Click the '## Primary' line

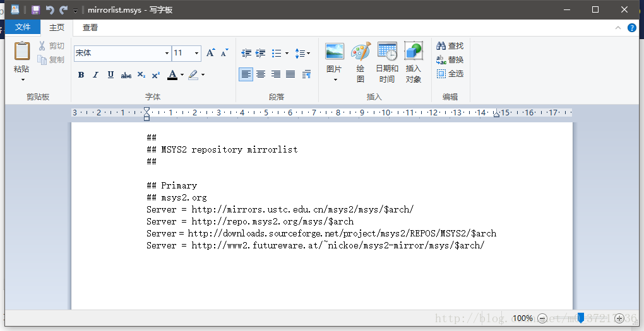(x=172, y=185)
